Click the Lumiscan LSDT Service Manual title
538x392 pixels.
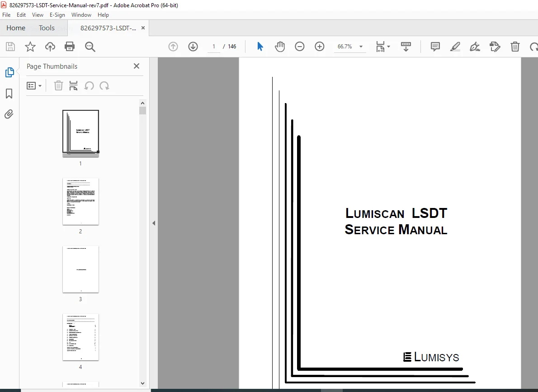pos(396,222)
